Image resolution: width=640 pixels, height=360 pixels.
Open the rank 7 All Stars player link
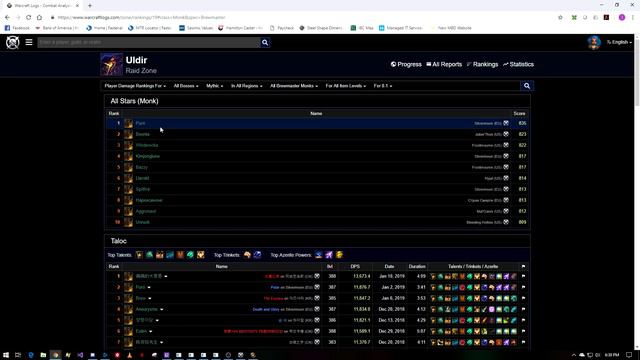143,189
